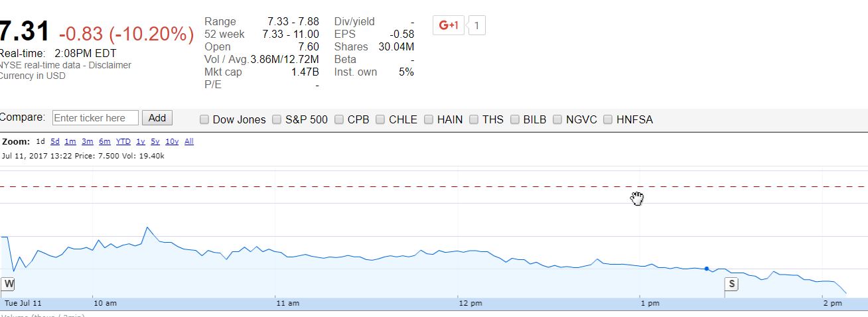Focus the Enter ticker here field
The image size is (868, 317).
point(96,118)
